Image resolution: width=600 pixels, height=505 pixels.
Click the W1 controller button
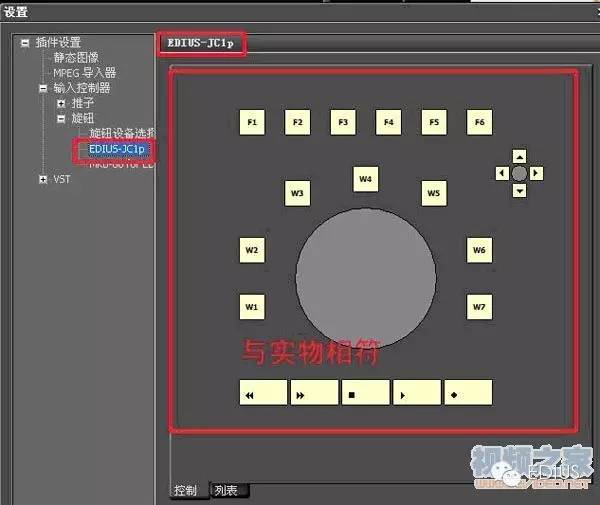click(252, 307)
